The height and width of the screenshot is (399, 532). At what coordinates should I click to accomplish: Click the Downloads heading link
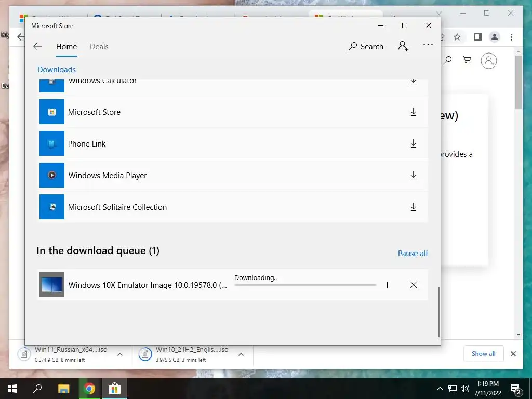[57, 70]
